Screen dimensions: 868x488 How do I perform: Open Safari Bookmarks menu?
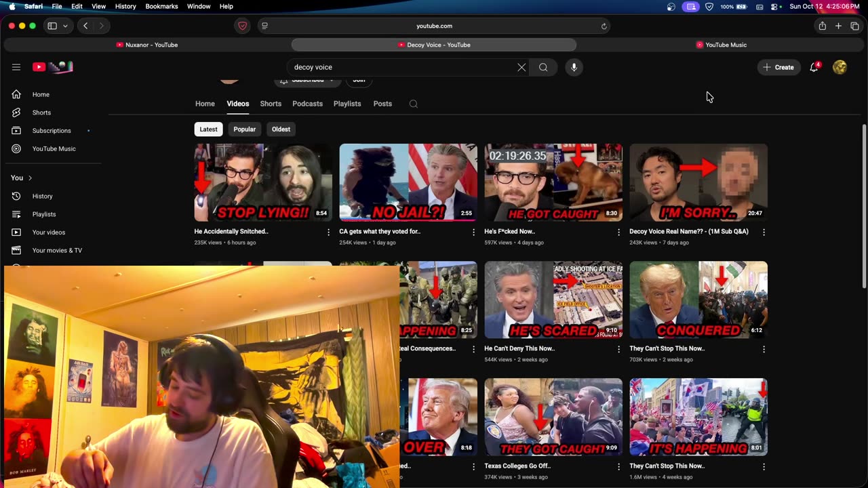[161, 6]
